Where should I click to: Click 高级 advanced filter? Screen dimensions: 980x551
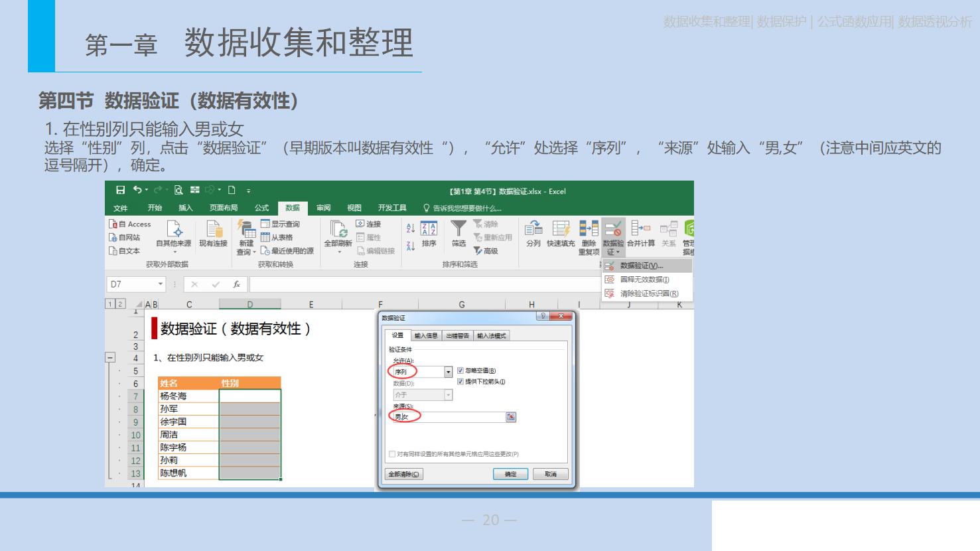tap(486, 251)
